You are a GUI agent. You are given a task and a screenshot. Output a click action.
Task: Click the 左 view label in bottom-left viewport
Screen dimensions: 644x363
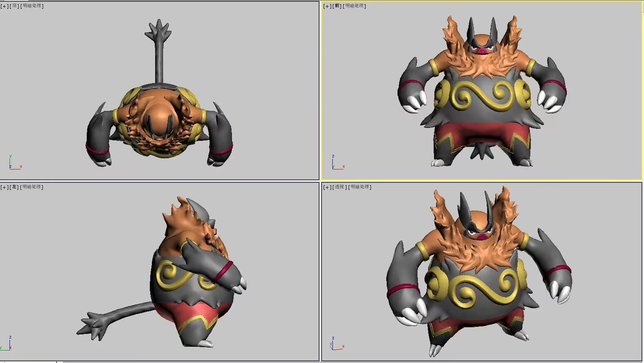tap(15, 187)
